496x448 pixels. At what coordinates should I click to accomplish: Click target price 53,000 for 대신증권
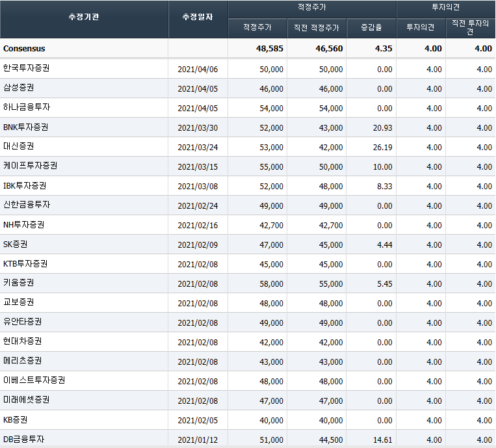[272, 148]
